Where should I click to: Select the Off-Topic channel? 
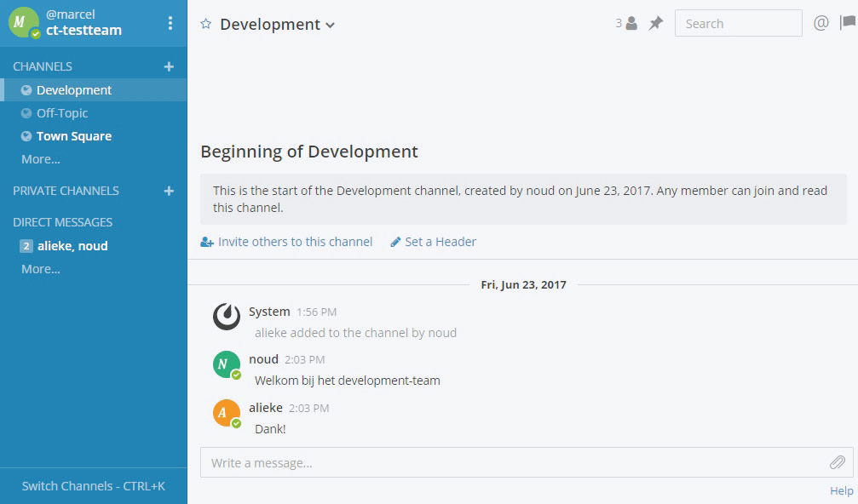(x=61, y=113)
